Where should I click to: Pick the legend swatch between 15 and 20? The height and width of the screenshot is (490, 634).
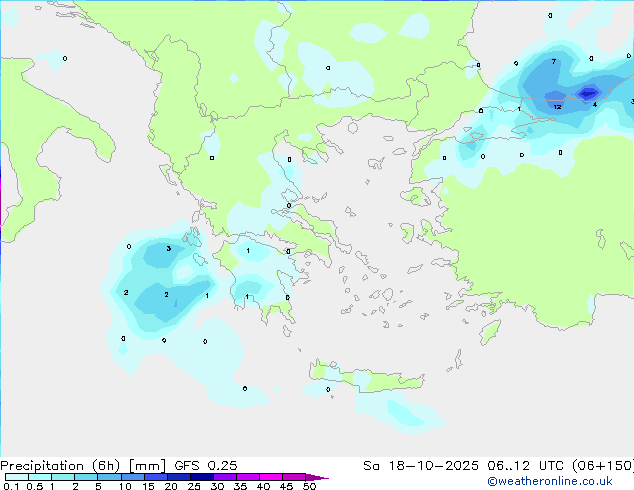(x=156, y=477)
